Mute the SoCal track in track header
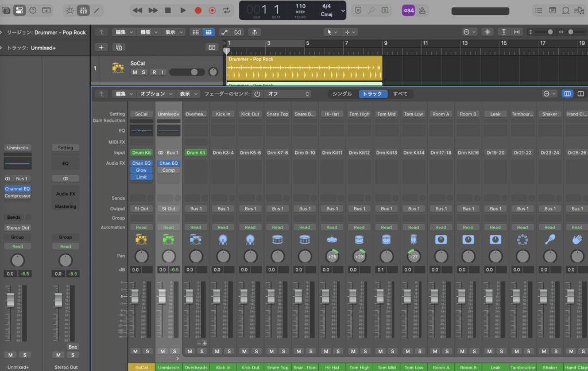588x371 pixels. click(x=135, y=72)
